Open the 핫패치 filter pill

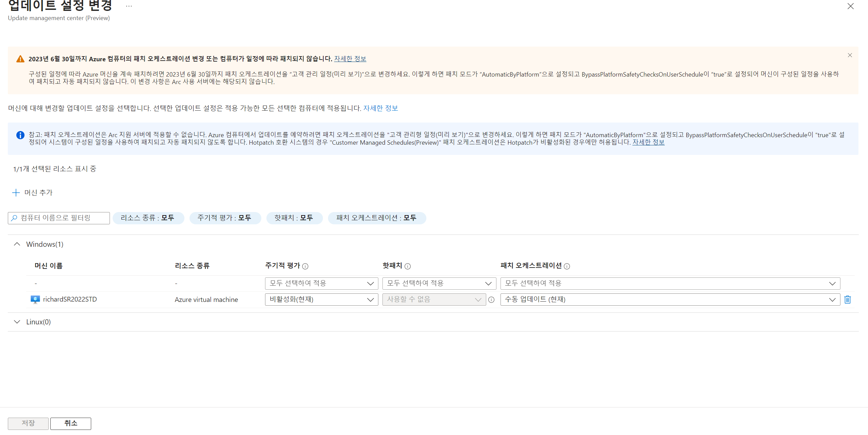[294, 218]
